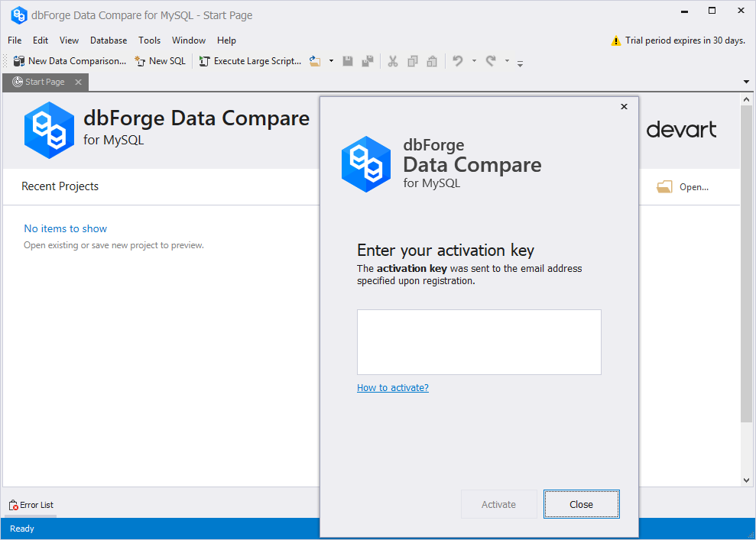The width and height of the screenshot is (756, 540).
Task: Click the Redo arrow icon
Action: tap(491, 61)
